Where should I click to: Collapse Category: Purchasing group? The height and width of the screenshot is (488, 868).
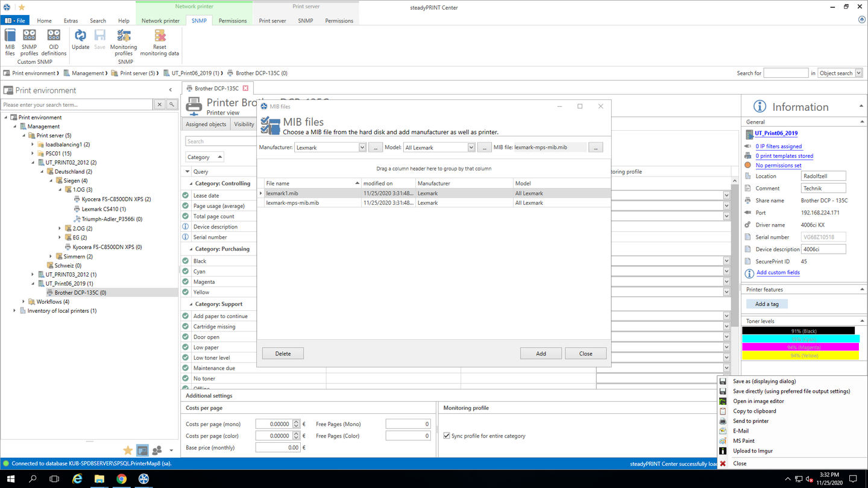tap(192, 249)
